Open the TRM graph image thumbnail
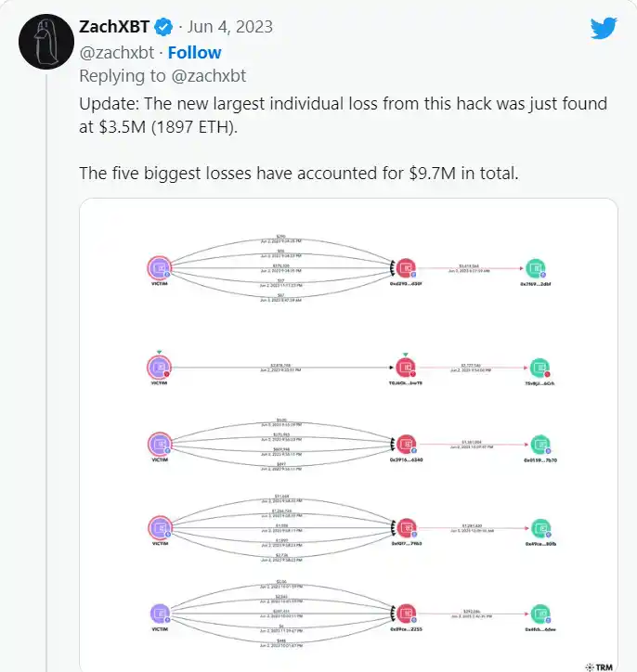This screenshot has height=672, width=637. coord(347,436)
